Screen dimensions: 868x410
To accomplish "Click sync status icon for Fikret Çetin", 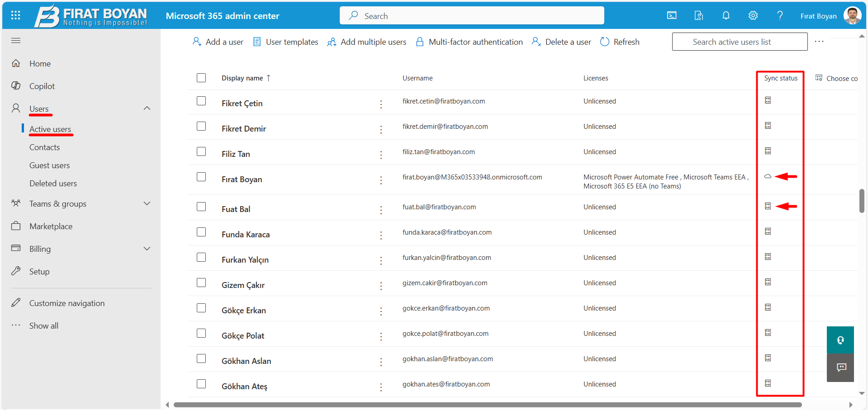I will click(x=768, y=100).
